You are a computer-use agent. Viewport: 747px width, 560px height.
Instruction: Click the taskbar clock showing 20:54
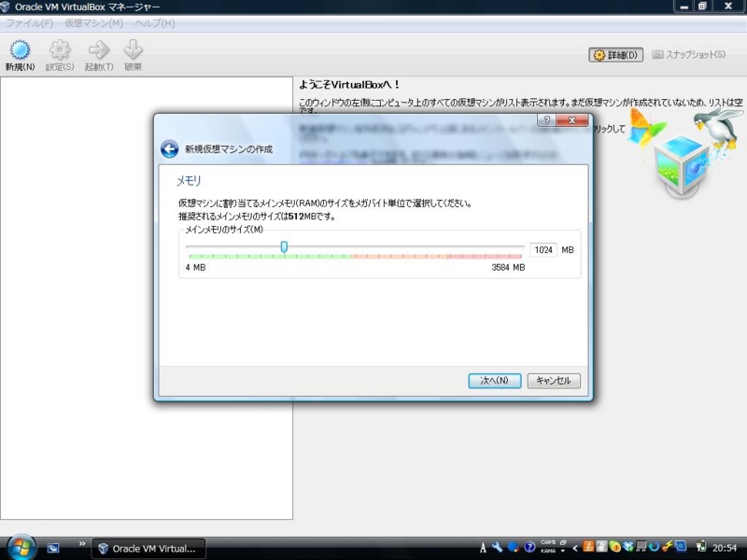click(725, 548)
